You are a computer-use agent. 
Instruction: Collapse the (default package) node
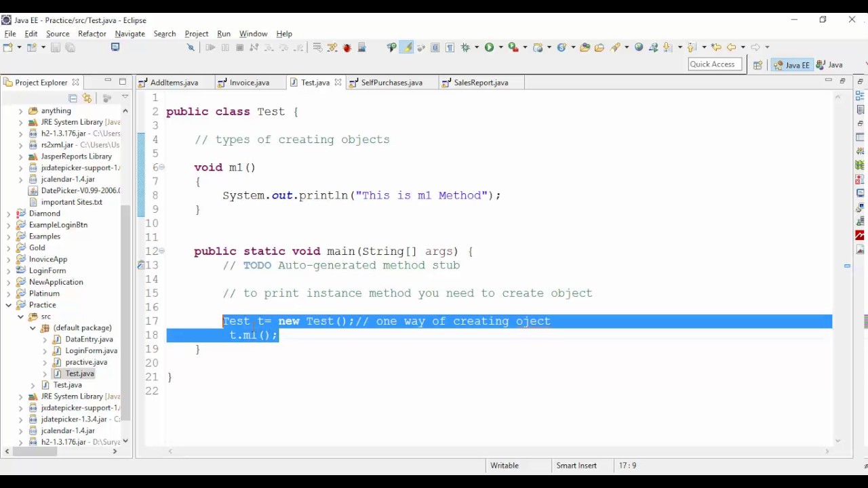33,328
